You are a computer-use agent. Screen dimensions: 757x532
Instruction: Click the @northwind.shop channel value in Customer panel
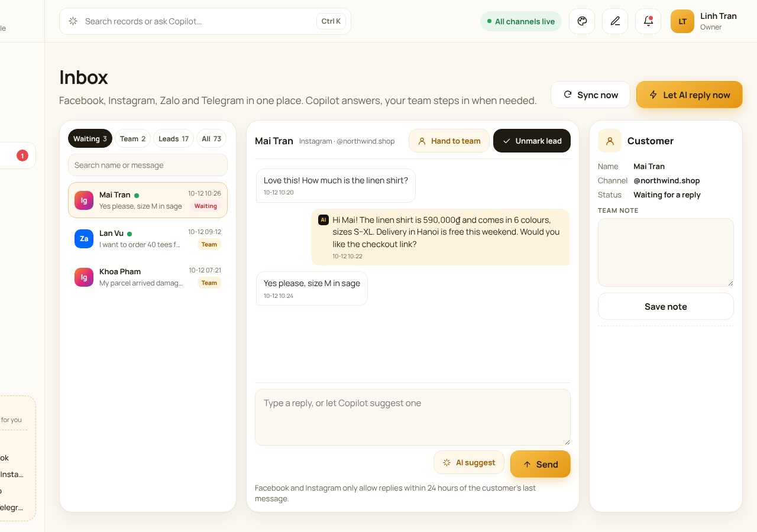tap(667, 180)
